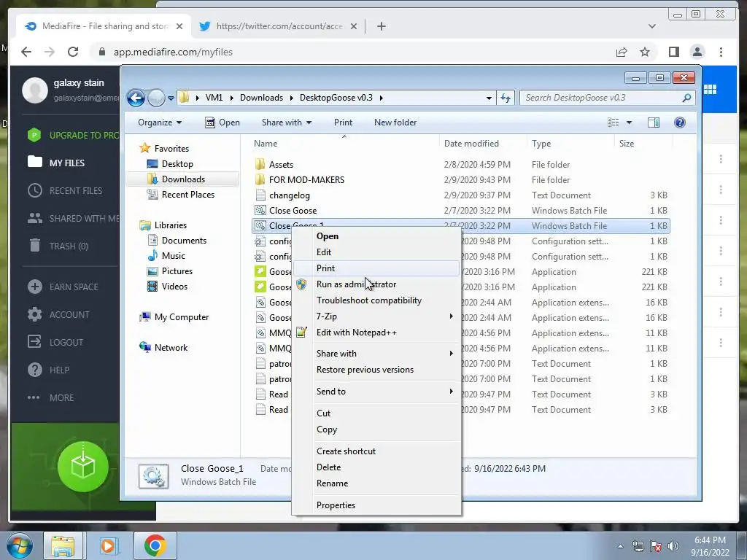The height and width of the screenshot is (560, 747).
Task: Close the Twitter browser tab
Action: tap(354, 26)
